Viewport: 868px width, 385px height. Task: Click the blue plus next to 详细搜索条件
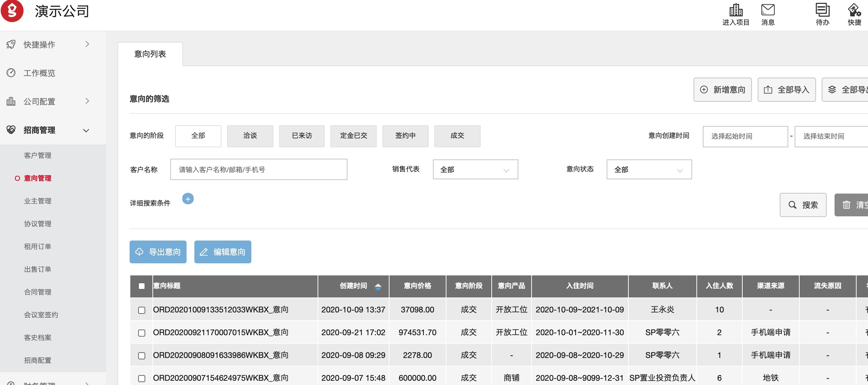[x=188, y=199]
